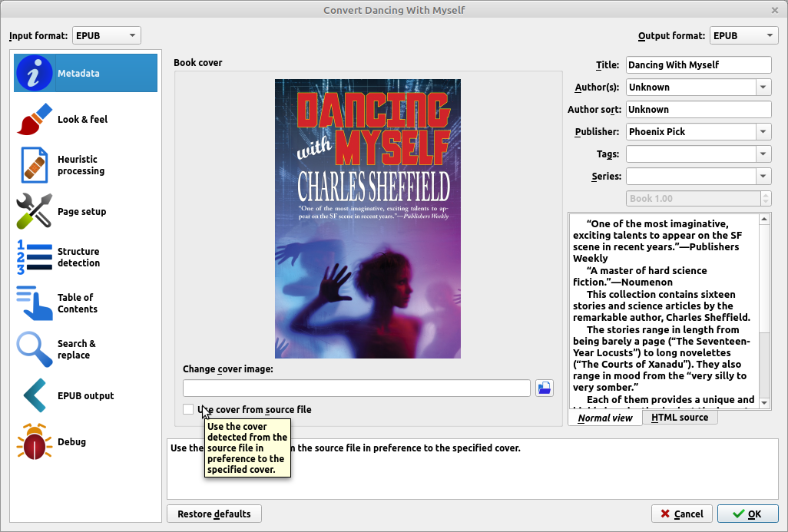788x532 pixels.
Task: Click the book cover thumbnail image
Action: (x=368, y=219)
